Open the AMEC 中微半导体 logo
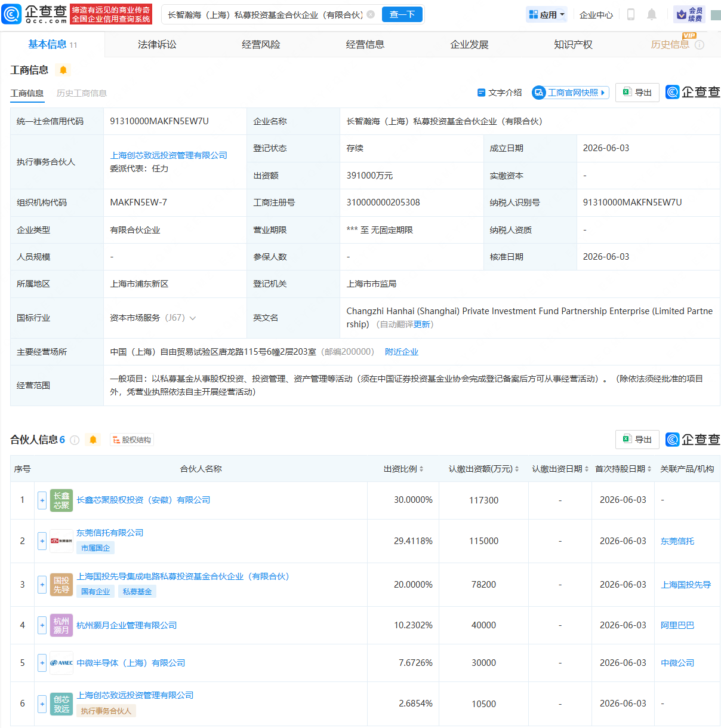 61,663
